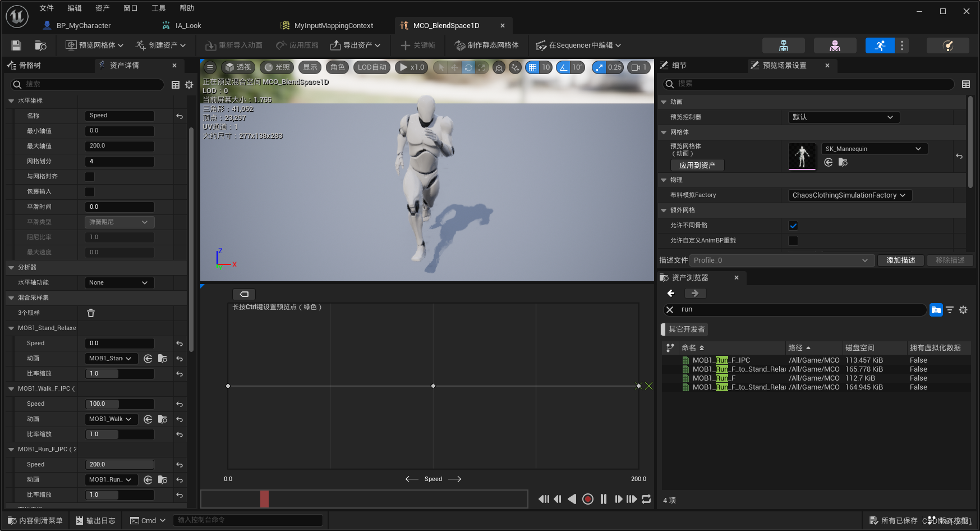The image size is (980, 531).
Task: Open the animation blueprint mode icon
Action: (x=948, y=45)
